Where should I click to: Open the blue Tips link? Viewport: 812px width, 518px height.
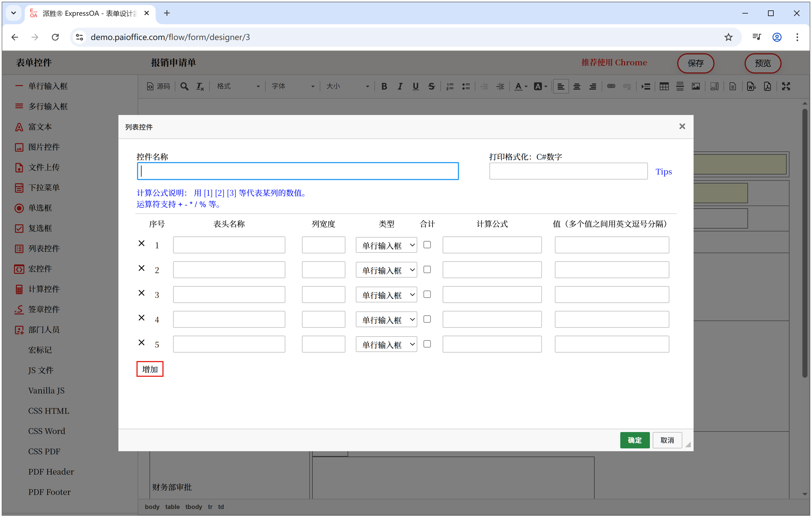click(663, 172)
